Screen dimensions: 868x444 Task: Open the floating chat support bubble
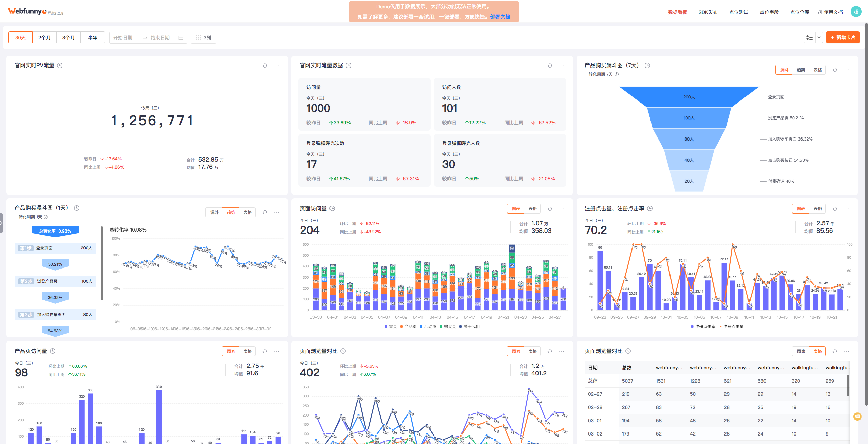857,416
